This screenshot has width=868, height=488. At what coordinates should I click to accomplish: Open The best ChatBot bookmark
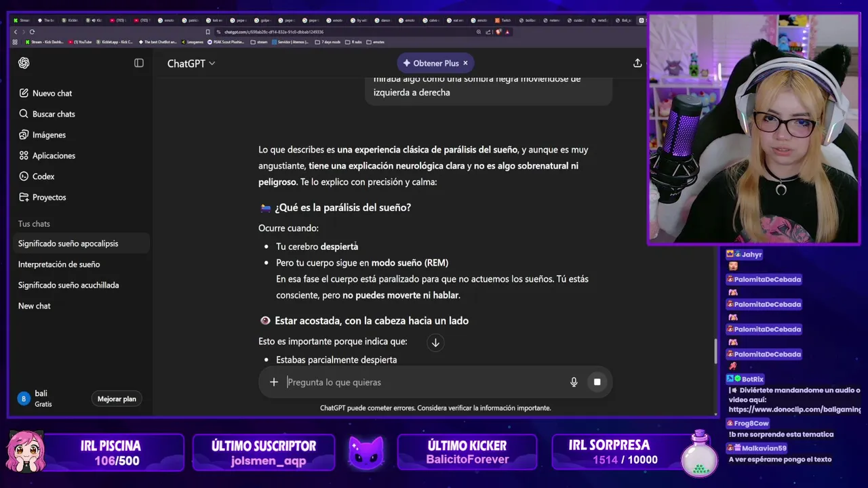[x=157, y=42]
